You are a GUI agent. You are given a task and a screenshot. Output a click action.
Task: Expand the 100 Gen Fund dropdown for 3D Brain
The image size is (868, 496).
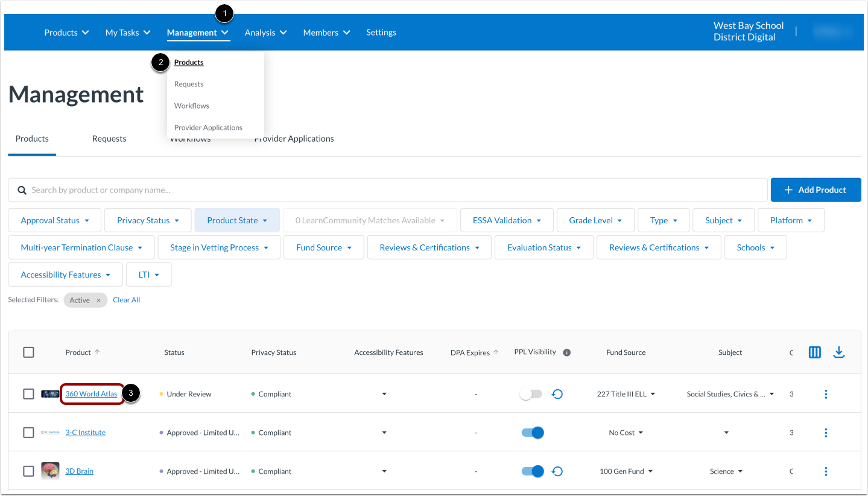(626, 471)
